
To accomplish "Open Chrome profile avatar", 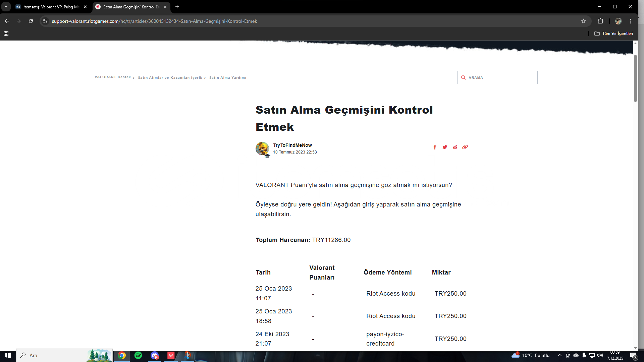I will coord(618,21).
